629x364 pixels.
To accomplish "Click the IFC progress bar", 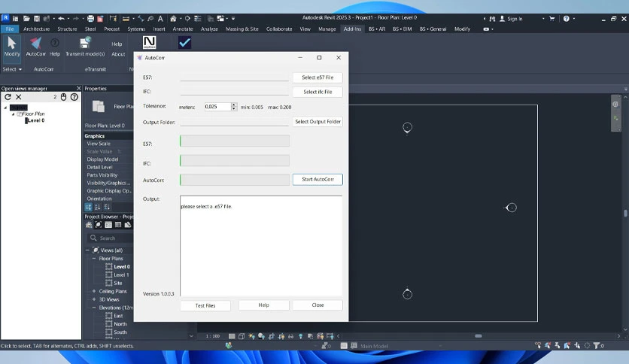I will point(235,160).
